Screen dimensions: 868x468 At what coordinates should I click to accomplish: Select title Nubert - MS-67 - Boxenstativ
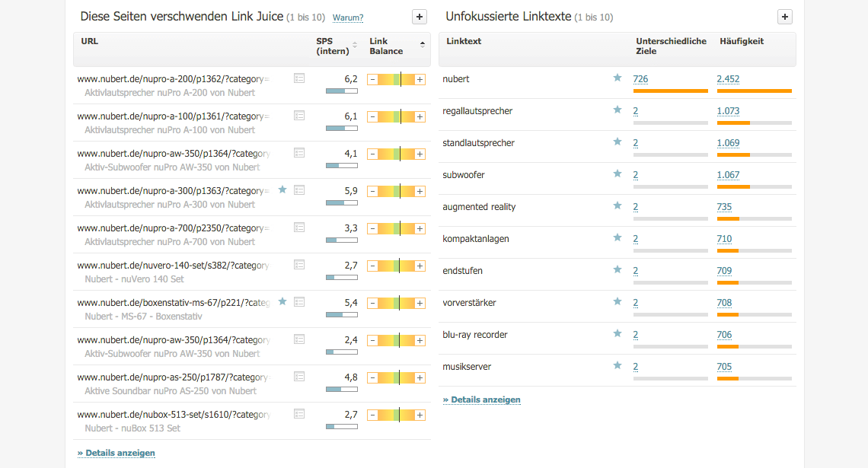pos(143,317)
